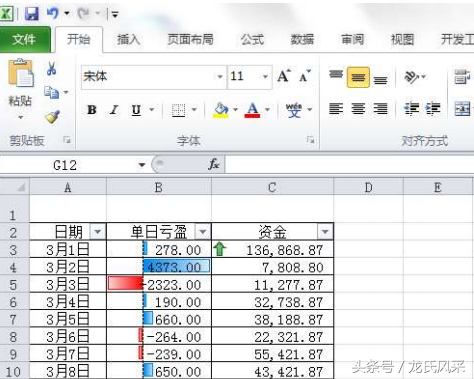Image resolution: width=474 pixels, height=379 pixels.
Task: Open the 文件 (File) tab
Action: pos(25,39)
